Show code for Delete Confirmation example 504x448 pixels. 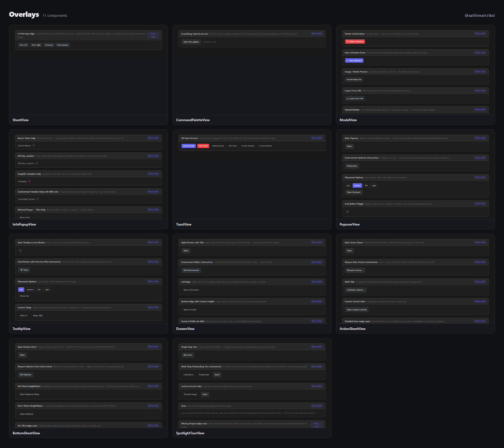480,34
